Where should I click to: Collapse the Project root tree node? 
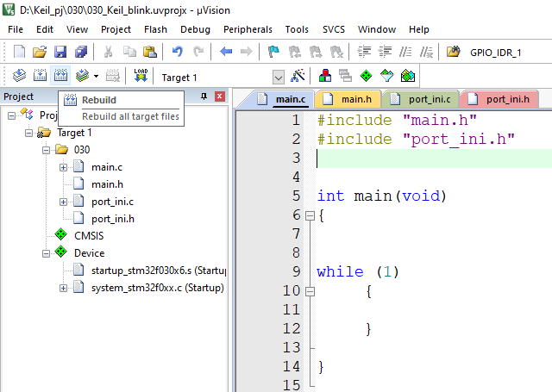[11, 115]
